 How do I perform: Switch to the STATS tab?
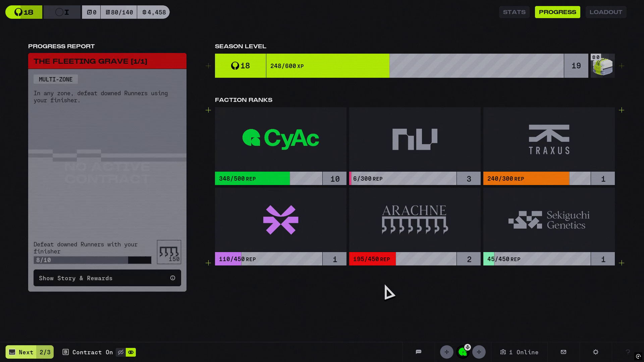514,12
